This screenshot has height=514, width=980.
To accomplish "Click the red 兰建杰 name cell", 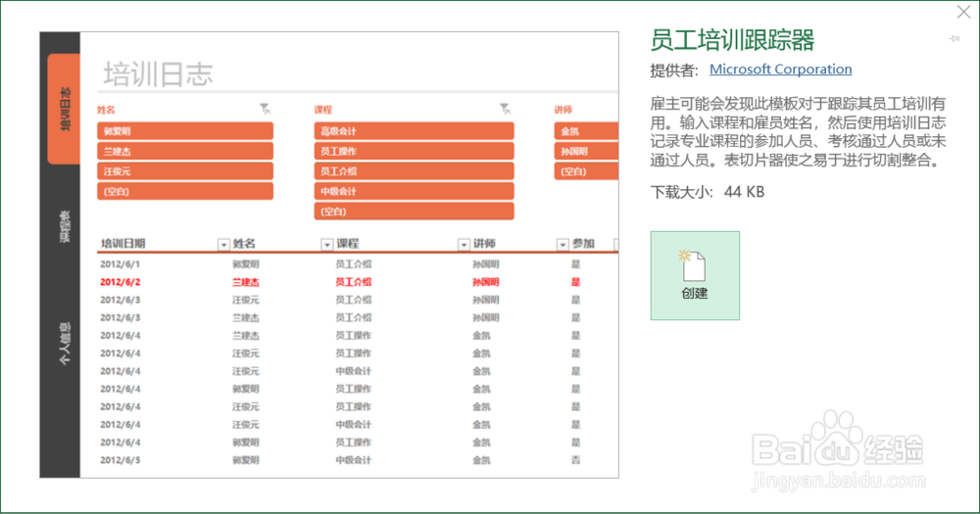I will [246, 282].
